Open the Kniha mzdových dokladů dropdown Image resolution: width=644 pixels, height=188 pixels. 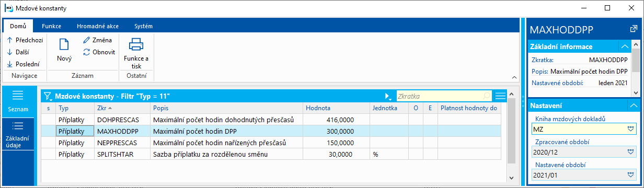click(x=630, y=128)
